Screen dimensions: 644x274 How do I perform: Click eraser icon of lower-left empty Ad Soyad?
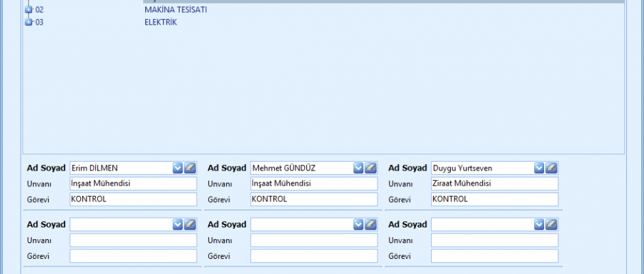click(x=190, y=225)
